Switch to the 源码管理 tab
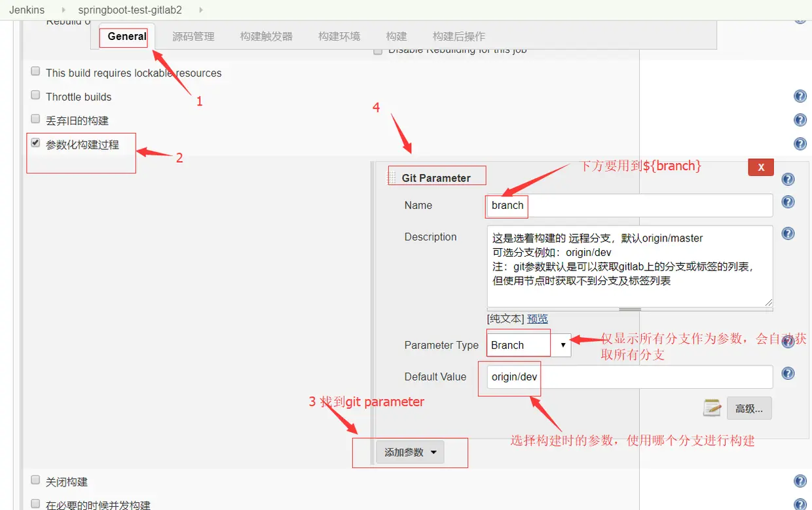 (x=193, y=36)
